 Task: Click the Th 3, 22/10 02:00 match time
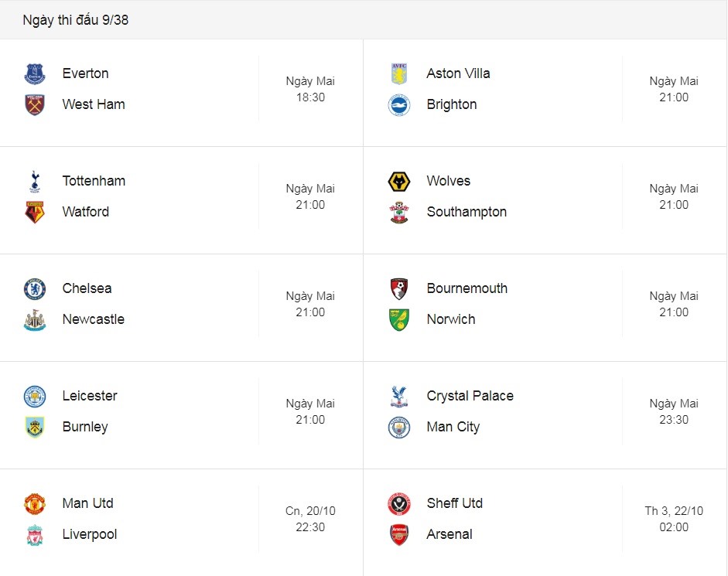pos(674,519)
